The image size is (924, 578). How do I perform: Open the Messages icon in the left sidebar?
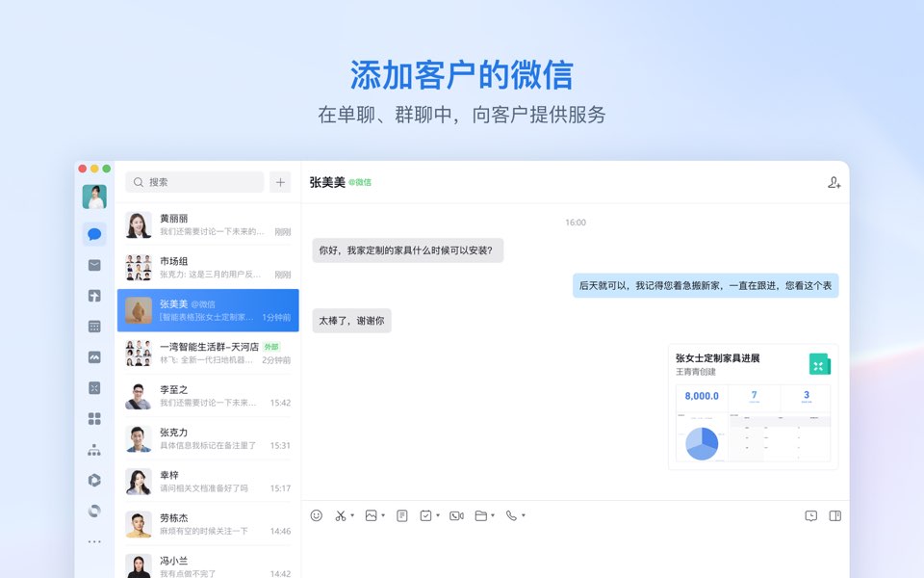[x=94, y=233]
